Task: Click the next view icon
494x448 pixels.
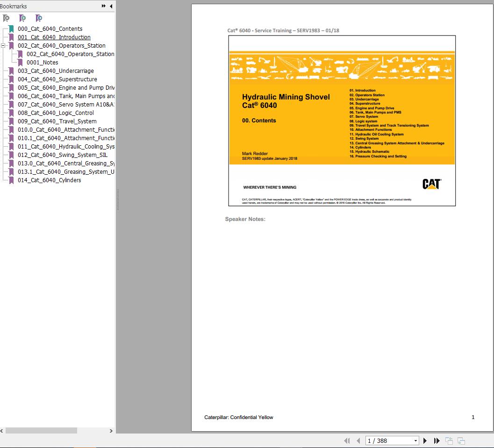Action: [461, 441]
